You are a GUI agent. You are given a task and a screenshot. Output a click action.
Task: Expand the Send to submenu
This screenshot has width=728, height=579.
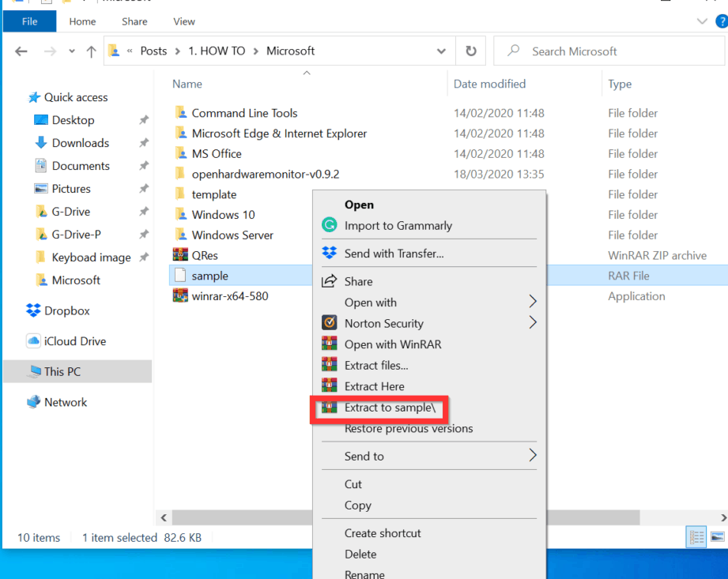(532, 456)
